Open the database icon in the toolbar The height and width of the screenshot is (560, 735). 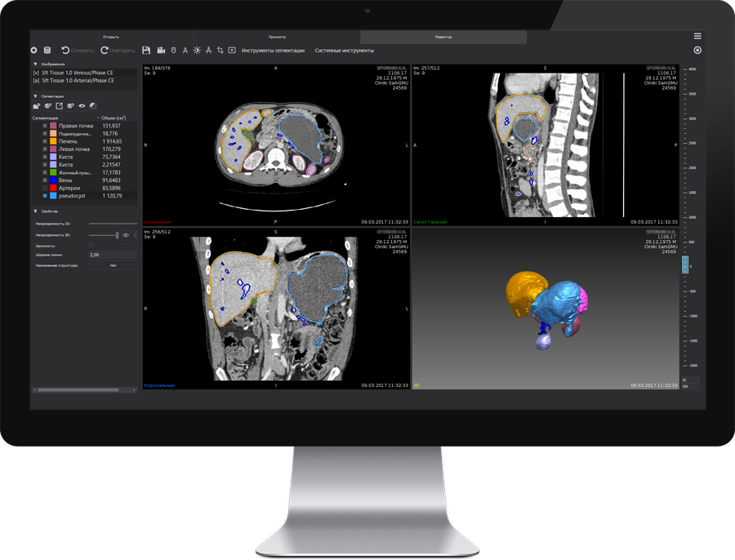(47, 51)
